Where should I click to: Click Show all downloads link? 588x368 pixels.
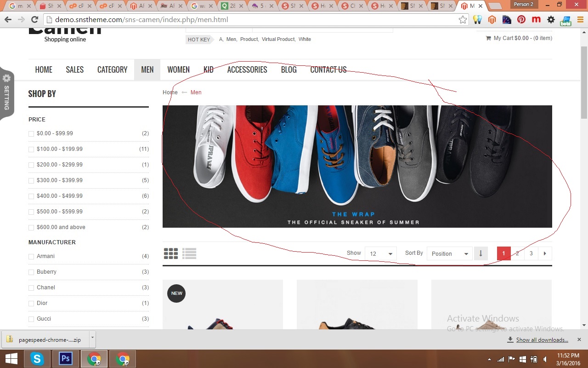point(542,340)
